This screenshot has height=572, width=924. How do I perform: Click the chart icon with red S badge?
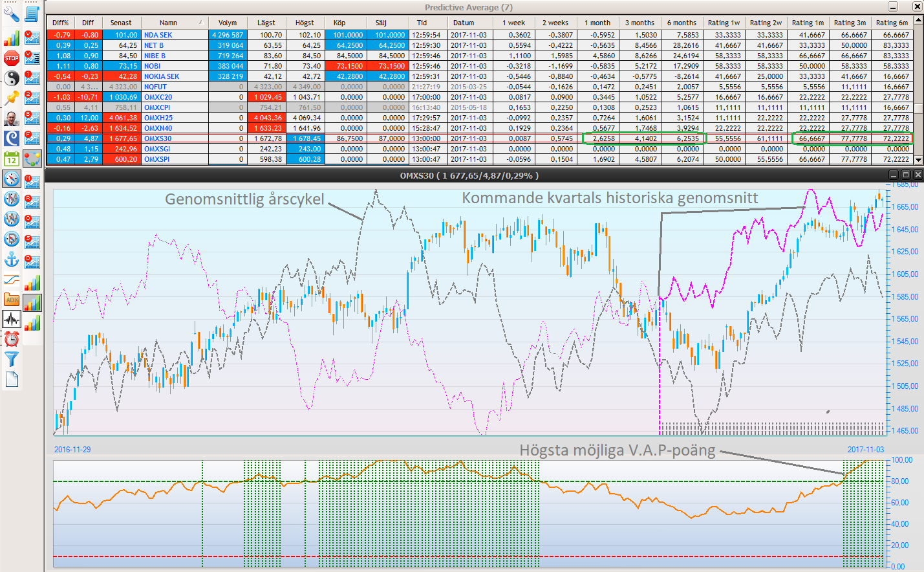pos(32,242)
